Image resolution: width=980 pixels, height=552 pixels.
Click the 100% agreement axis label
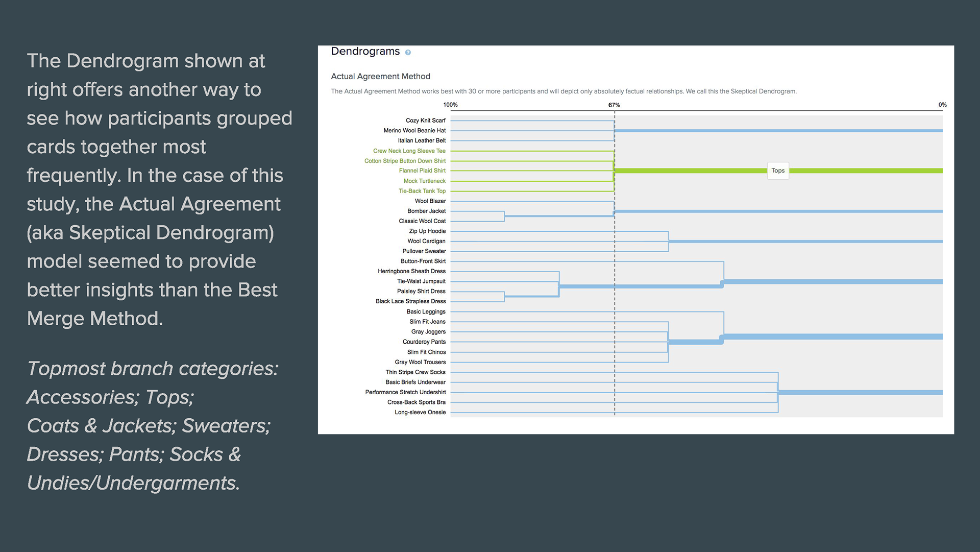[450, 105]
